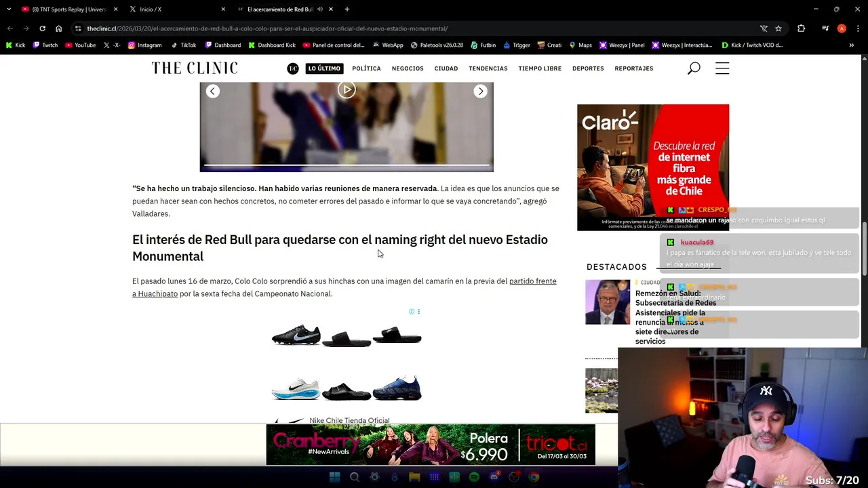Open the Claro fibra internet ad
868x488 pixels.
(653, 167)
